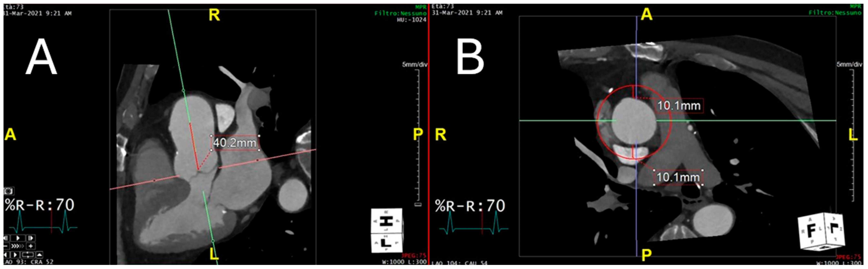
Task: Select the lower 10.1mm measurement label
Action: 678,178
